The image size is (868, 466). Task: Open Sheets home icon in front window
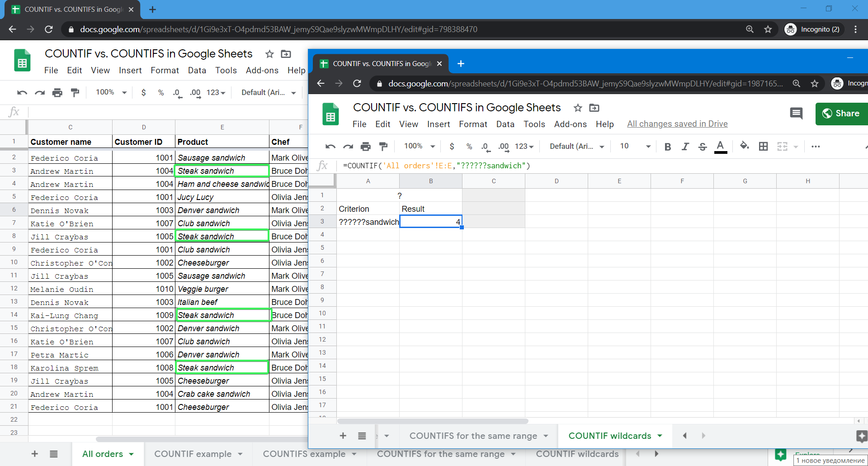(330, 114)
